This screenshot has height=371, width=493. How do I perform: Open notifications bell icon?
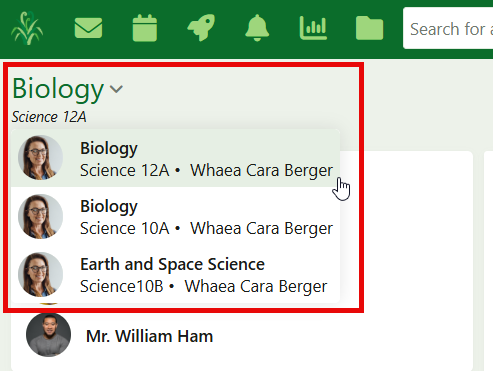257,28
